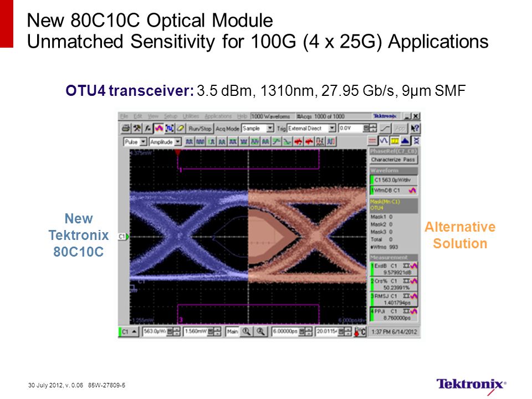Toggle the waveform database icon in the toolbar
This screenshot has height=399, width=532.
click(158, 128)
